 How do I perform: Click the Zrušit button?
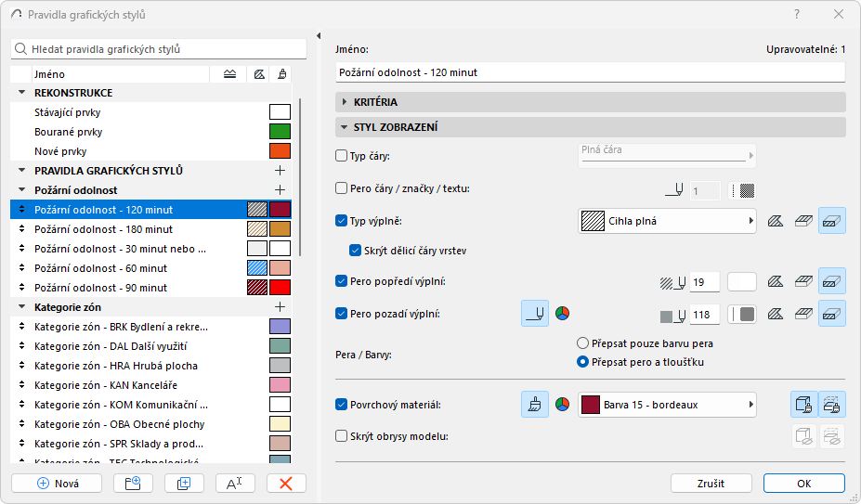tap(711, 484)
